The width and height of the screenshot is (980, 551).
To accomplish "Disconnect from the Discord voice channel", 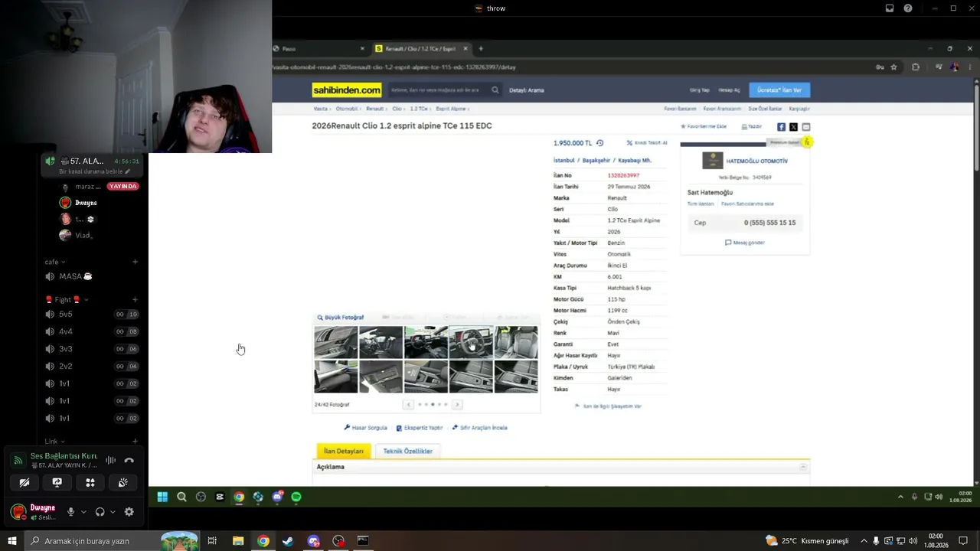I will (129, 460).
